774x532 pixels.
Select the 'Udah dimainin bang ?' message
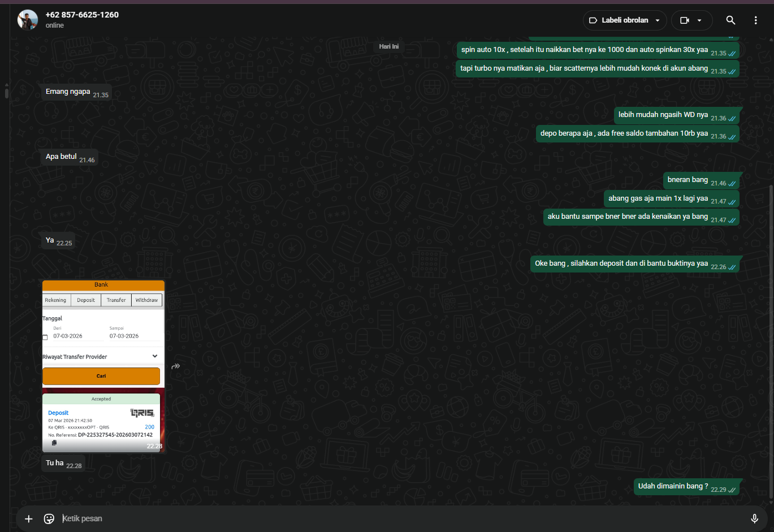(686, 487)
